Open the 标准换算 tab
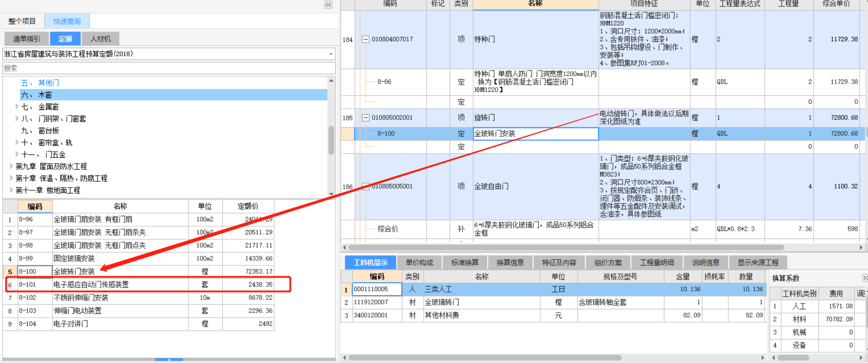The height and width of the screenshot is (363, 868). point(465,263)
